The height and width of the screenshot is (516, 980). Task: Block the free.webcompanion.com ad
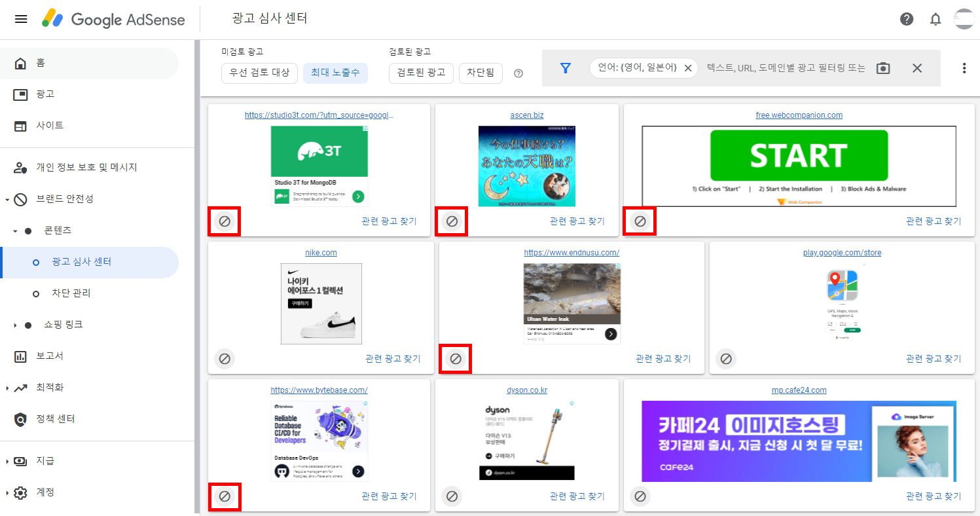(x=640, y=221)
